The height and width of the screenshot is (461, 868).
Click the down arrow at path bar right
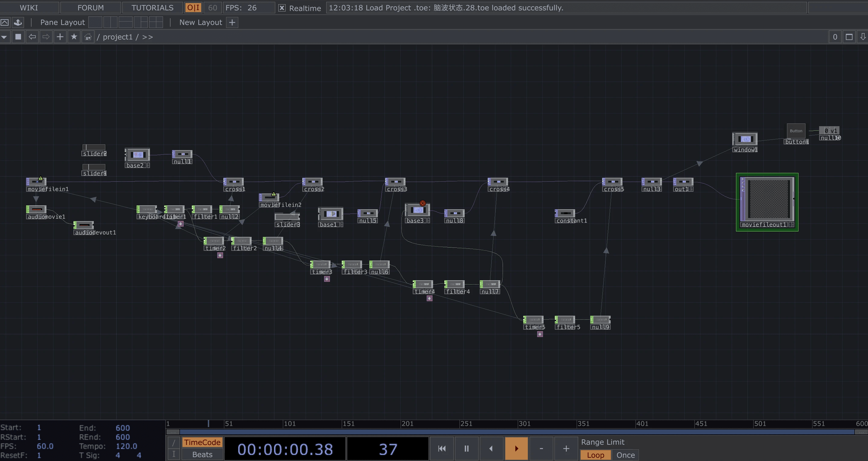click(863, 37)
